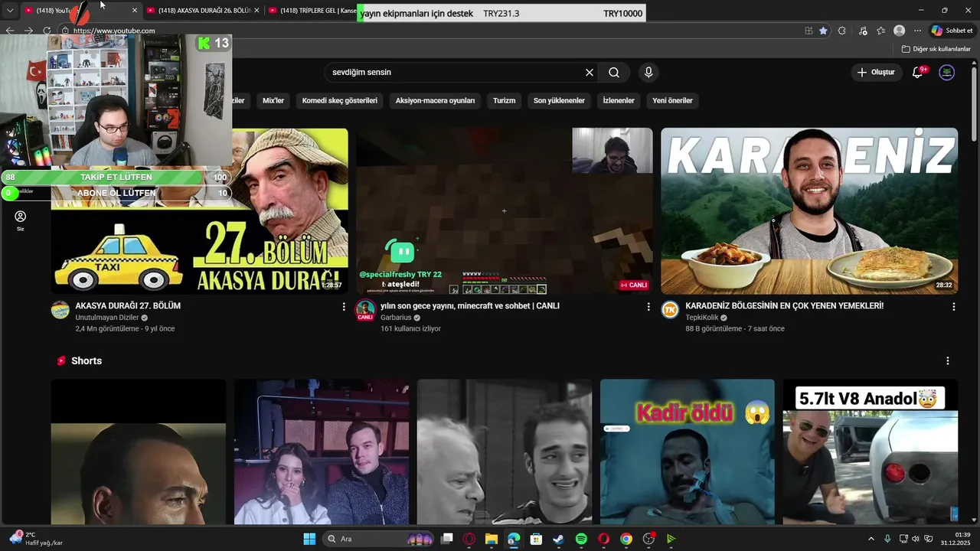Open the Kadir öldü Shorts thumbnail
980x551 pixels.
click(x=688, y=452)
